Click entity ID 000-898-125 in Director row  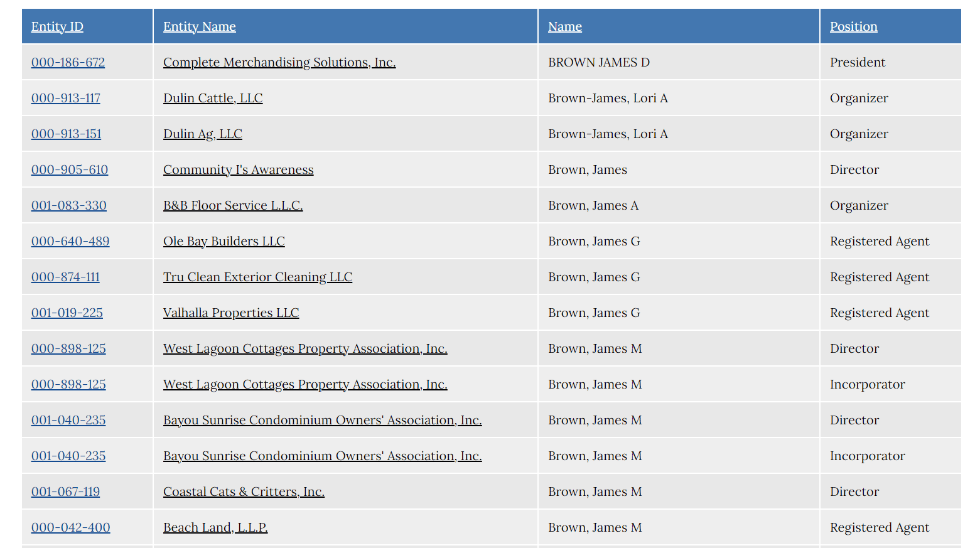pyautogui.click(x=68, y=348)
